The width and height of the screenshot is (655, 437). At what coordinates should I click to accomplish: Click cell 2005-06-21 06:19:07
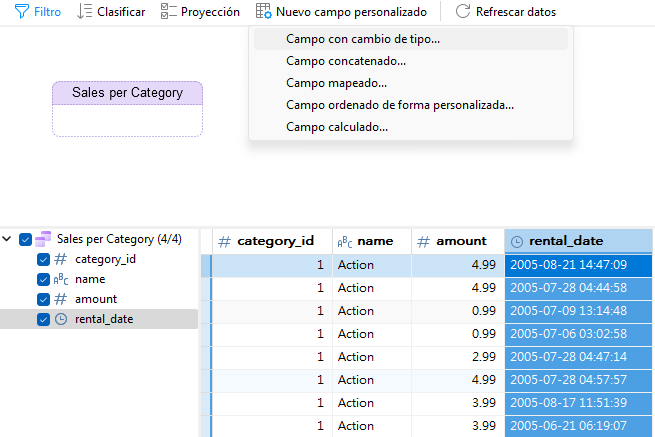coord(579,426)
